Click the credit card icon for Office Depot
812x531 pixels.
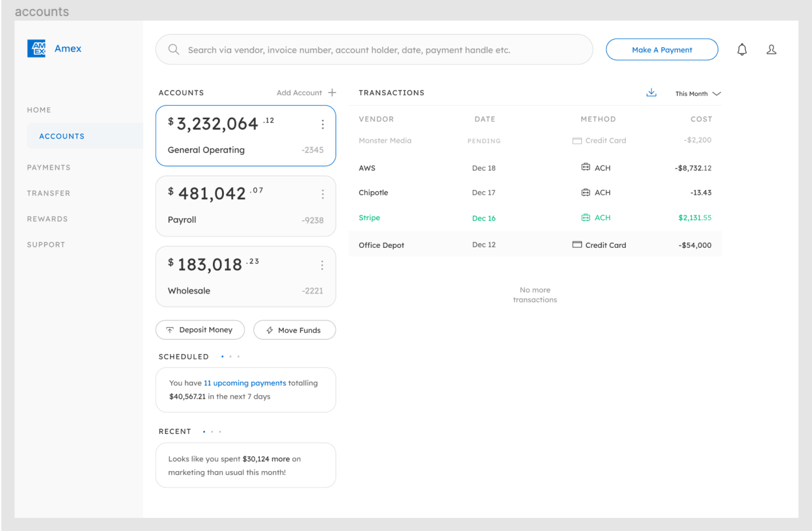pos(577,245)
